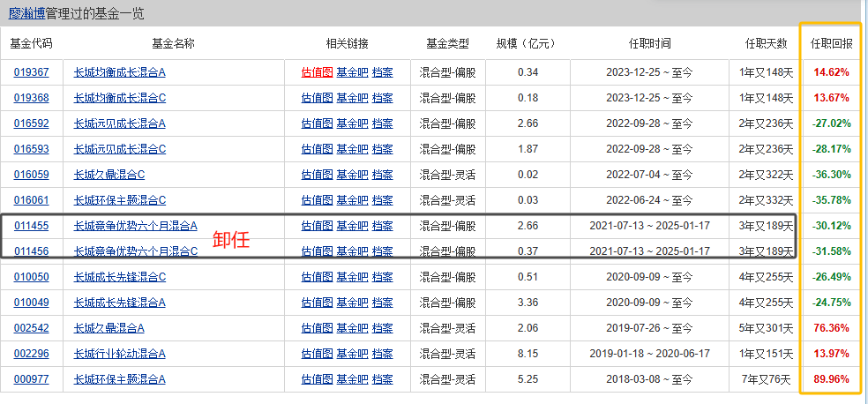Open 档案 link in 011455 row
The width and height of the screenshot is (868, 404).
point(383,226)
